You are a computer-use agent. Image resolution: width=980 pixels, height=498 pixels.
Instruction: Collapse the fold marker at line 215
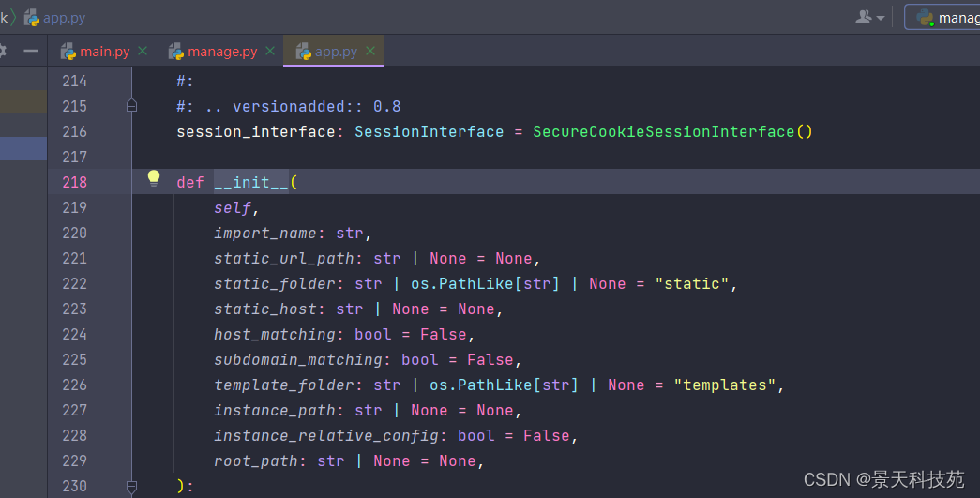click(x=132, y=106)
